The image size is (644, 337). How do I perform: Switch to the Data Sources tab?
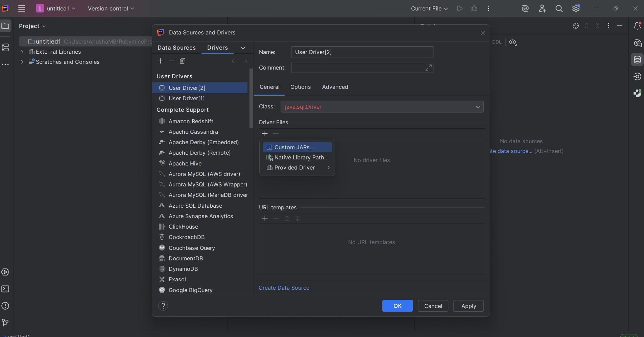click(x=176, y=48)
